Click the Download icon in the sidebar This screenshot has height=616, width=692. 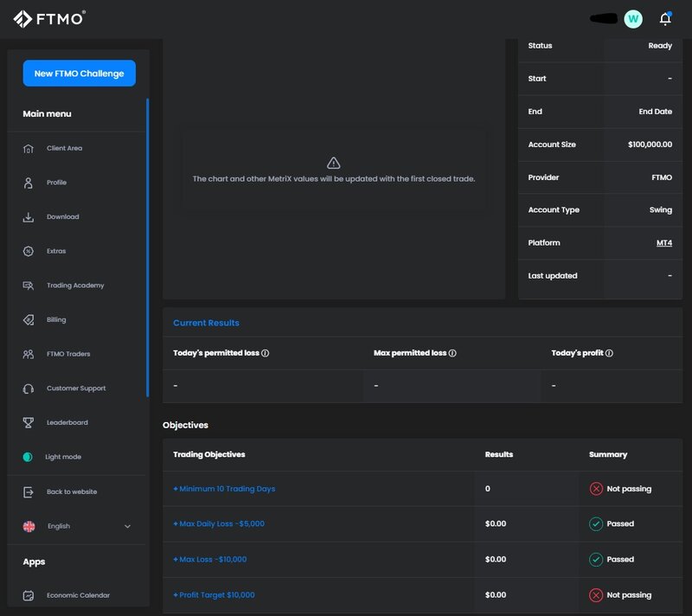(29, 217)
